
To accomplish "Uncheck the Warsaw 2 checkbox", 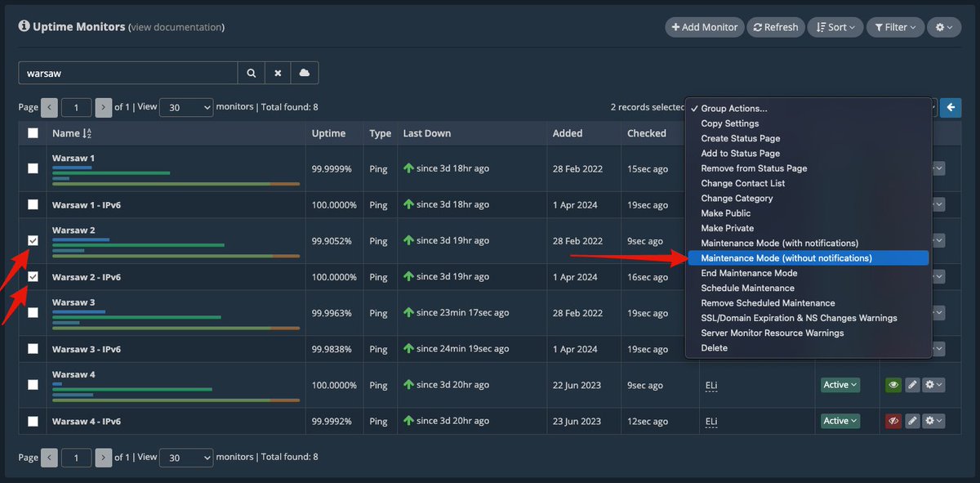I will click(x=33, y=240).
